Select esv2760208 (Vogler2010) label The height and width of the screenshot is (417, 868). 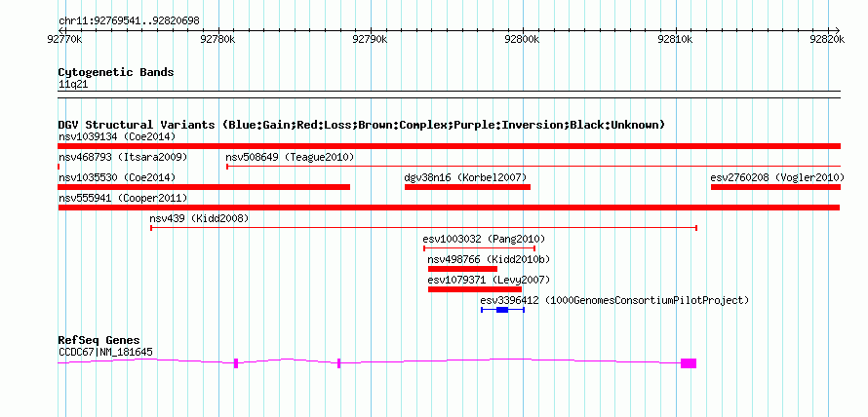click(777, 177)
